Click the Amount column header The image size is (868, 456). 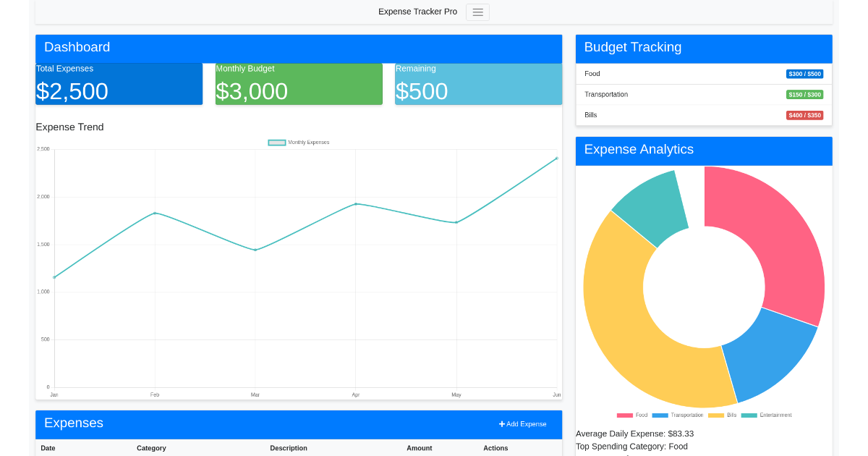(420, 448)
